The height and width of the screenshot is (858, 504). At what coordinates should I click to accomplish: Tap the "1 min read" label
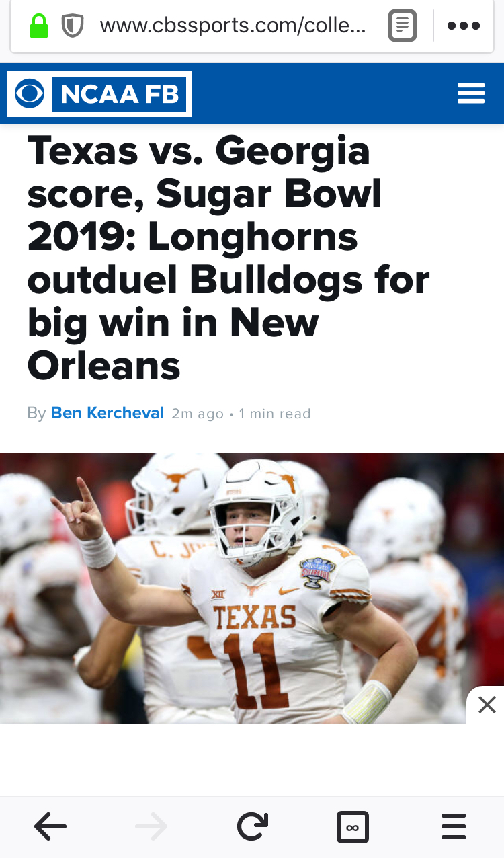click(275, 414)
